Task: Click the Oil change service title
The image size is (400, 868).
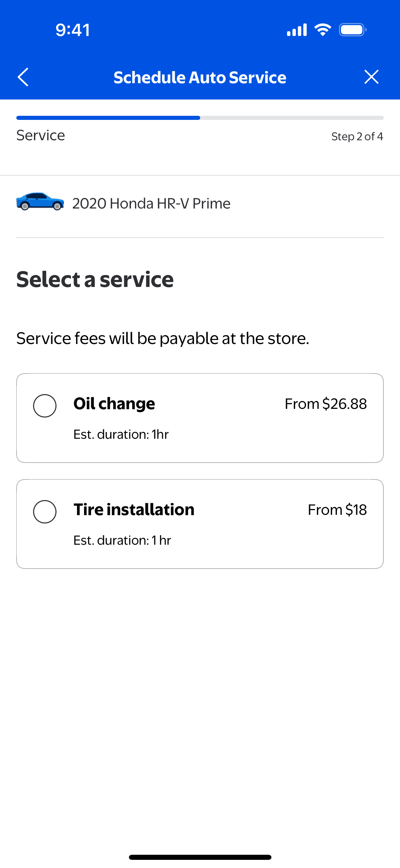Action: point(114,404)
